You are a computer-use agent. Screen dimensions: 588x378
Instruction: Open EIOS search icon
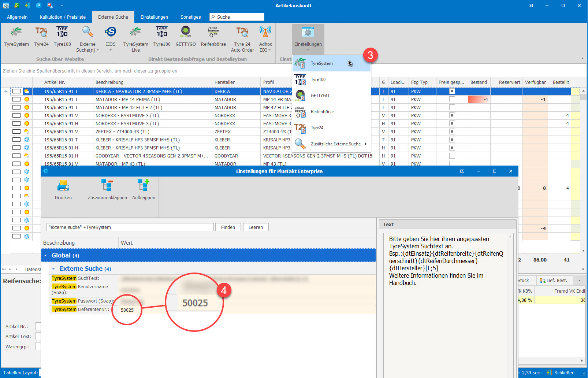pos(110,32)
